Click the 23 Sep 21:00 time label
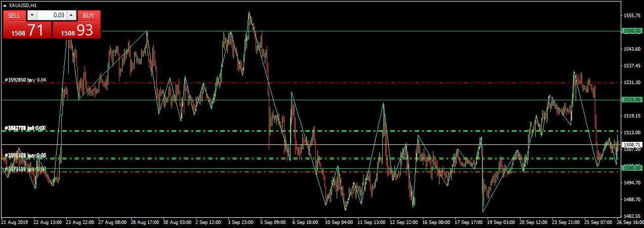The image size is (644, 228). coord(566,222)
